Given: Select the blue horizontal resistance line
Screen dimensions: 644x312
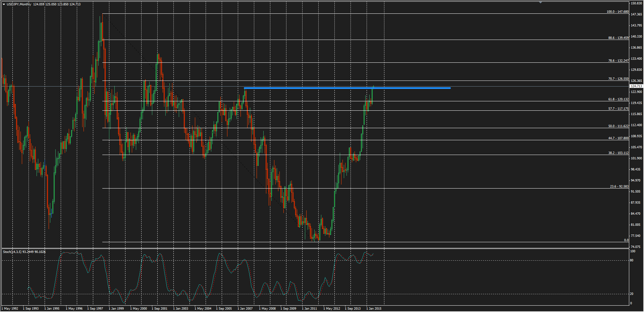Looking at the screenshot, I should tap(347, 88).
